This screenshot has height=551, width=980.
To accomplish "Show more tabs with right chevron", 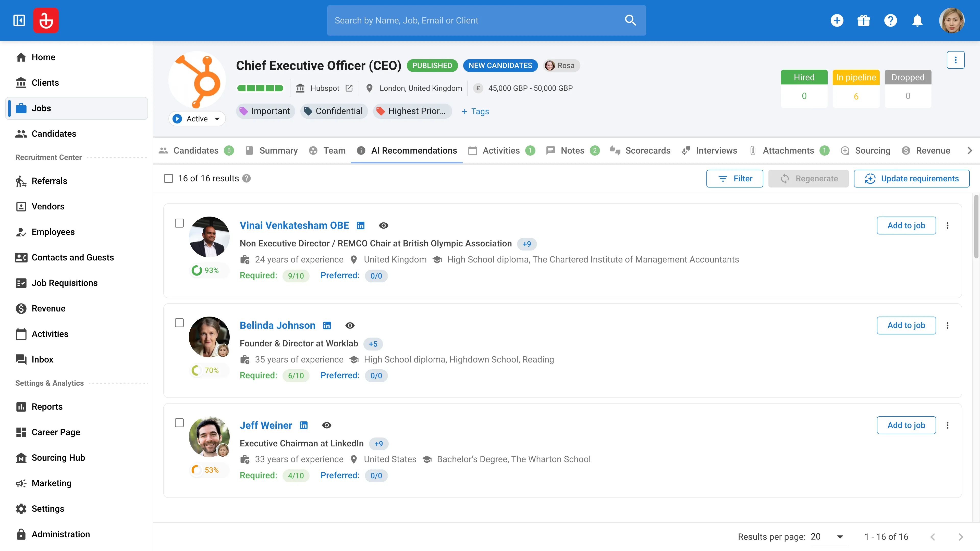I will pyautogui.click(x=969, y=151).
